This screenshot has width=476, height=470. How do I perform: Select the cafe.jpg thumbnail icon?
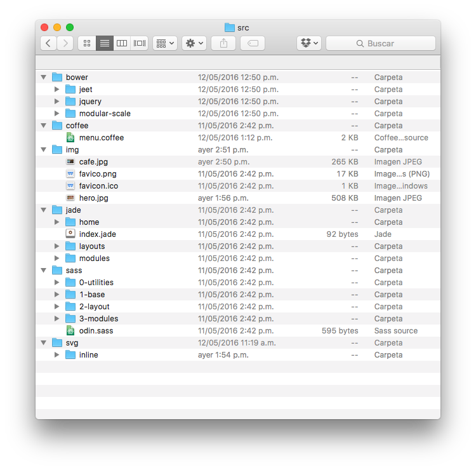pos(70,161)
